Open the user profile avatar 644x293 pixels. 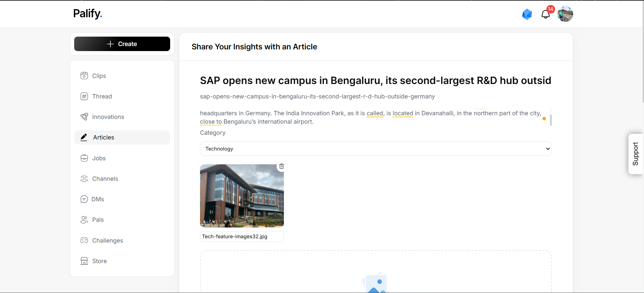(x=565, y=14)
